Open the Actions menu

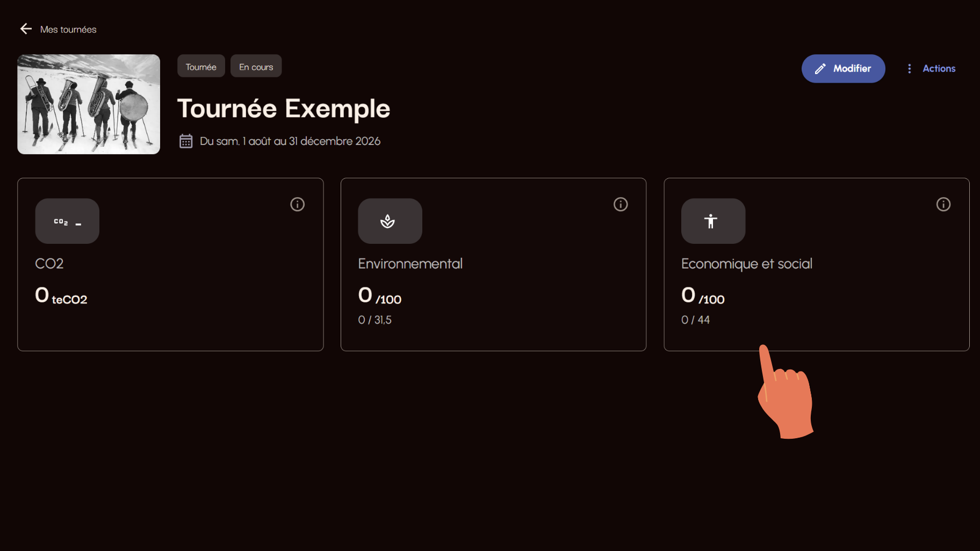point(931,68)
